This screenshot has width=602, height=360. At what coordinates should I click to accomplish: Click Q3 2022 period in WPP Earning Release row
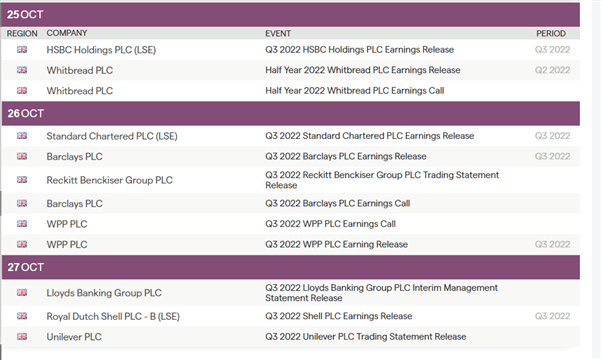click(x=552, y=244)
